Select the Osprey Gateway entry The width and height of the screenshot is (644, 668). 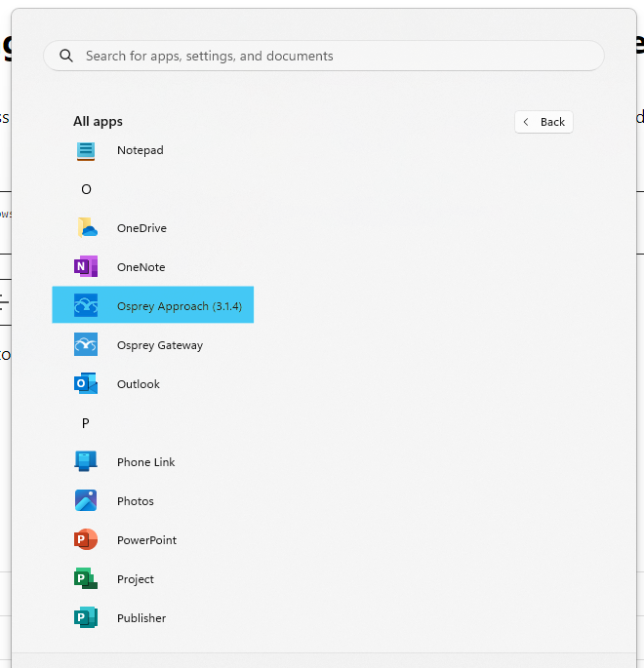152,345
